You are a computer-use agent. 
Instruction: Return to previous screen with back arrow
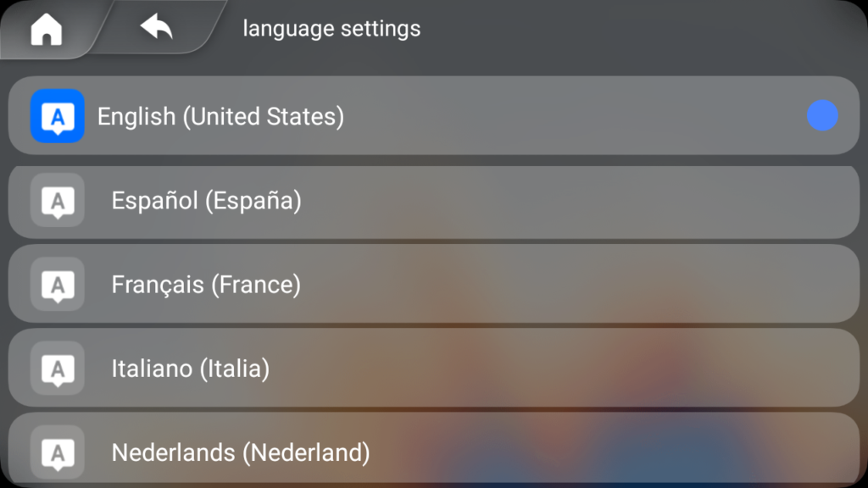(156, 26)
